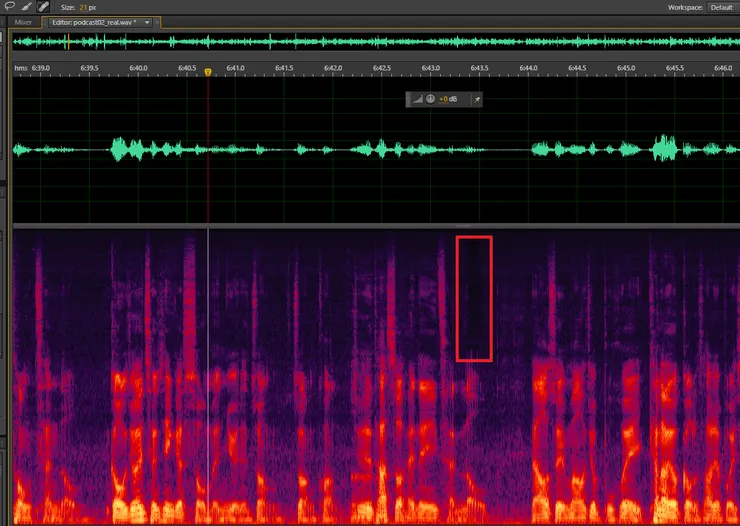
Task: Select the Spot Healing Brush tool
Action: point(43,7)
